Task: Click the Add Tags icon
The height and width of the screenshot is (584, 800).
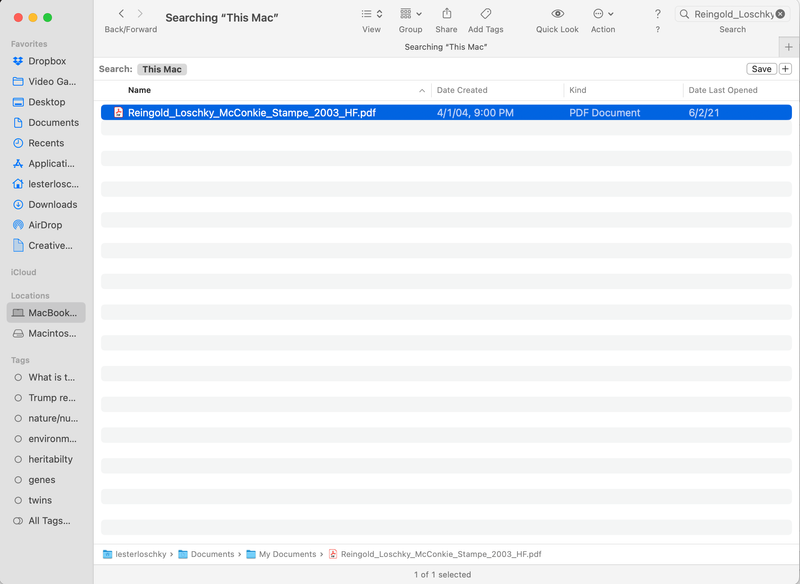Action: [x=485, y=14]
